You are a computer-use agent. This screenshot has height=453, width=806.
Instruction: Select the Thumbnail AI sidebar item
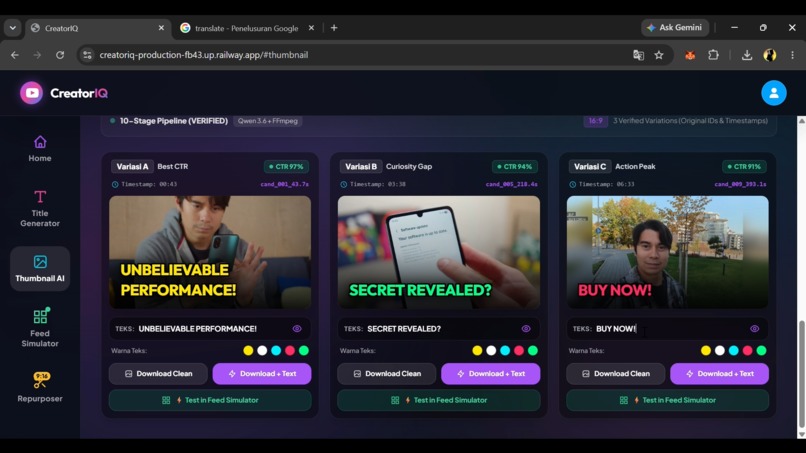click(x=40, y=268)
